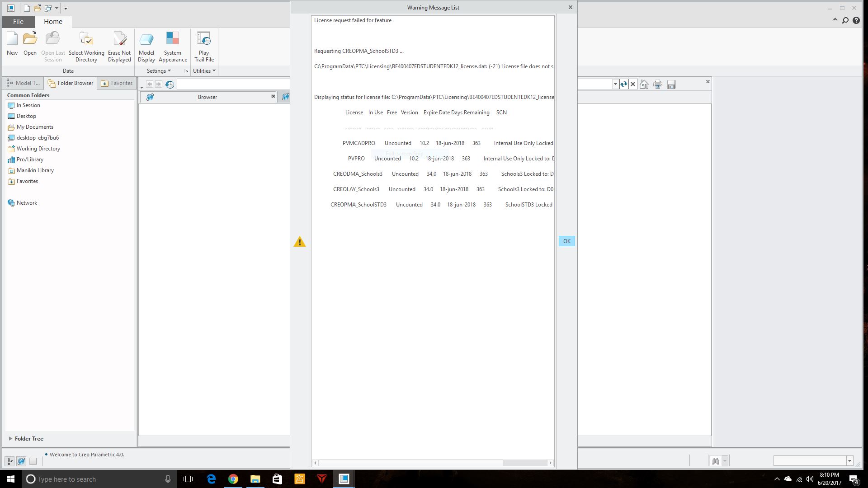Toggle the browser display in status bar

coord(21,461)
